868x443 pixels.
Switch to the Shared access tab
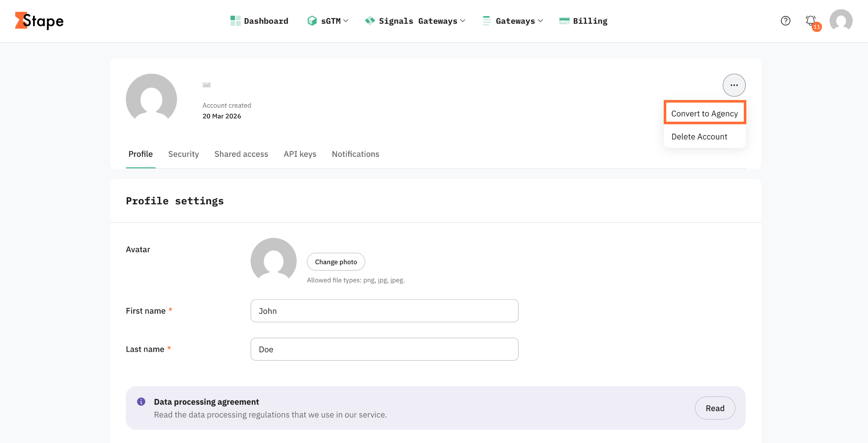pos(241,154)
